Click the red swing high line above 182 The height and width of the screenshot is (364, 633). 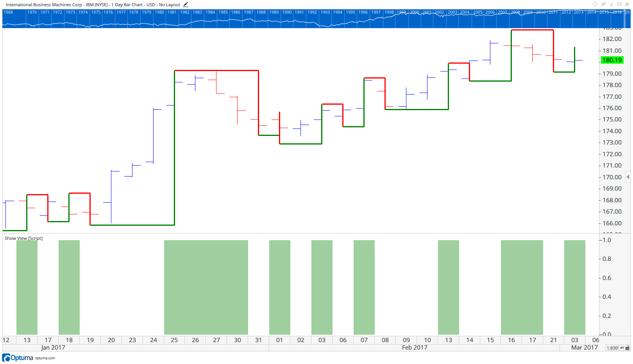coord(533,30)
